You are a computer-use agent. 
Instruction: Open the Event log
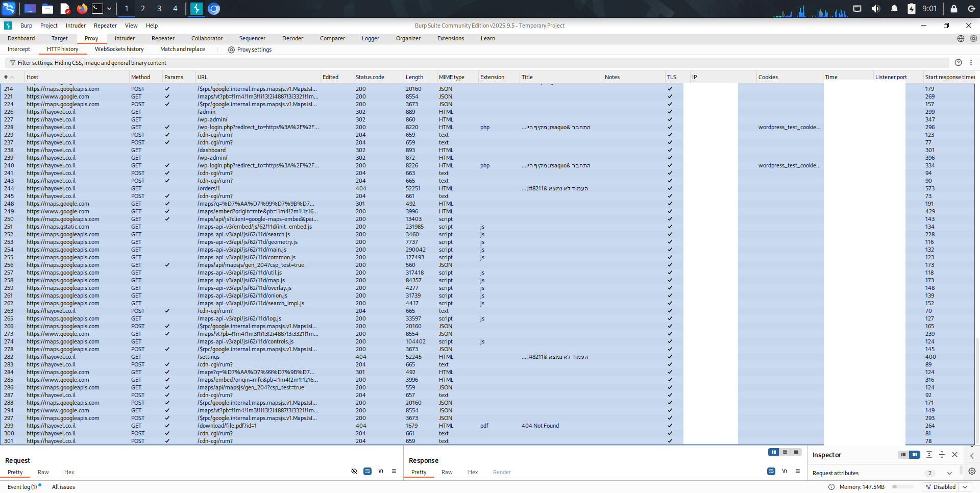(22, 487)
